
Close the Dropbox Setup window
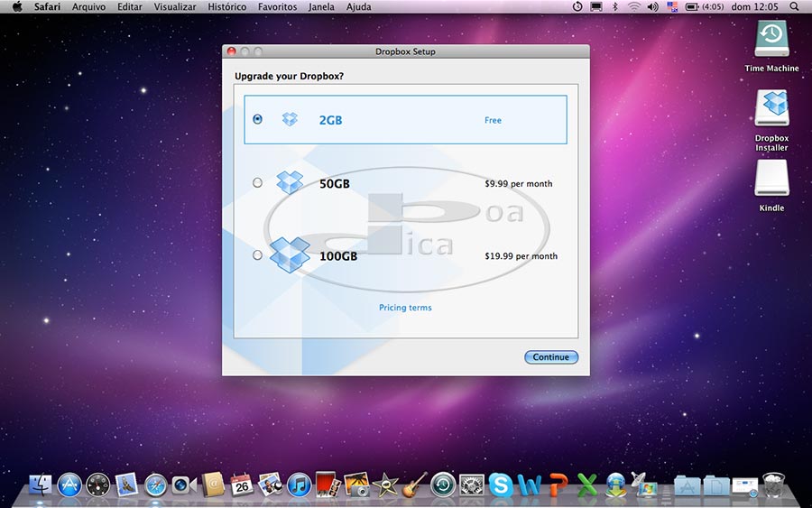point(232,51)
